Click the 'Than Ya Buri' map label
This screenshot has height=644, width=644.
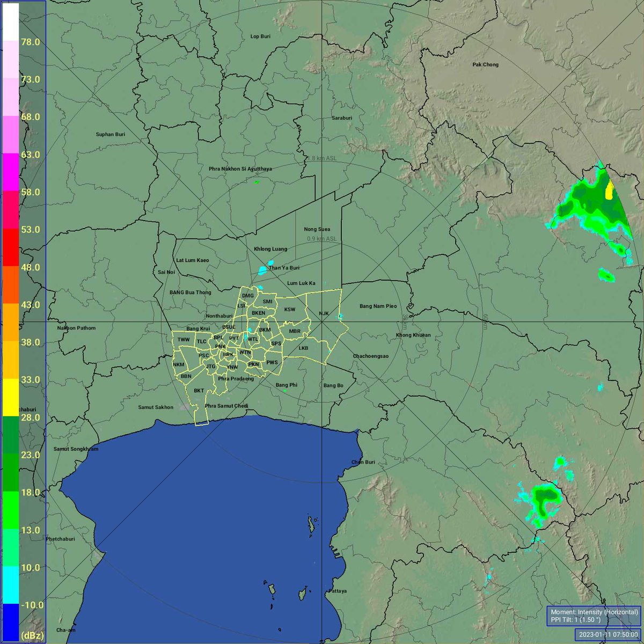click(284, 268)
